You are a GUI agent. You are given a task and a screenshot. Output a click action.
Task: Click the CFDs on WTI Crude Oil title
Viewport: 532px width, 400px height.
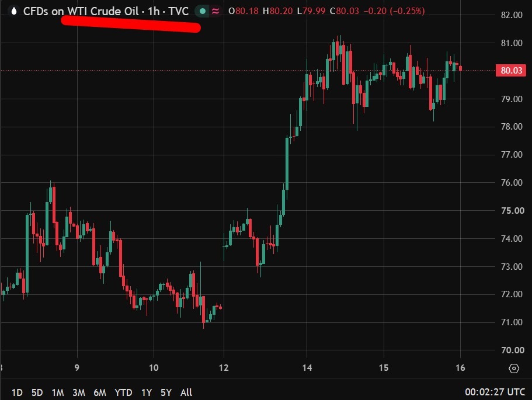81,11
